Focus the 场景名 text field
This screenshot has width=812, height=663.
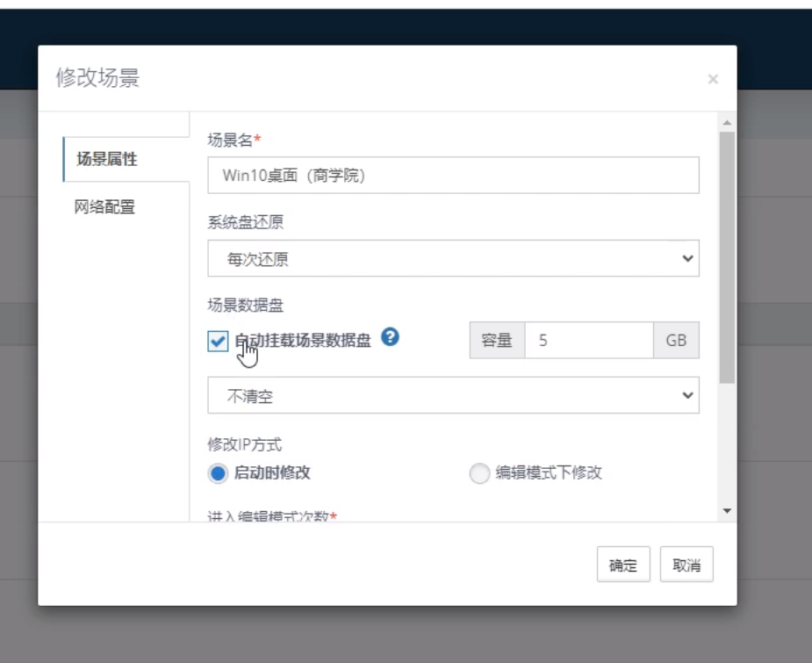pos(453,176)
